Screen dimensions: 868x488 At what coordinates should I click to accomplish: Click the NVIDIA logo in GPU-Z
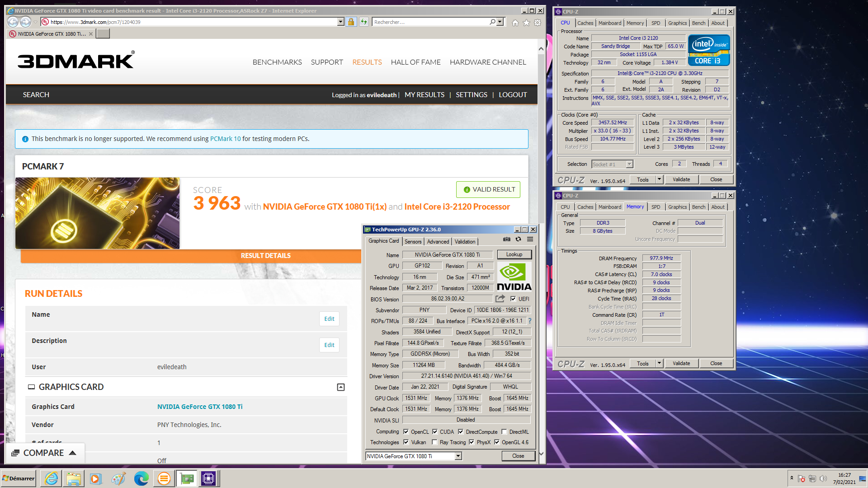point(514,277)
